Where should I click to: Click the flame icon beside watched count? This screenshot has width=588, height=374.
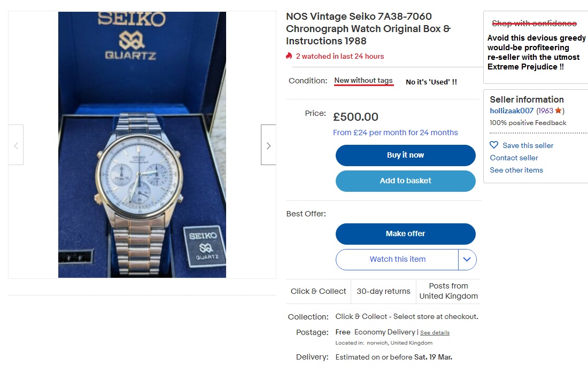click(x=290, y=56)
